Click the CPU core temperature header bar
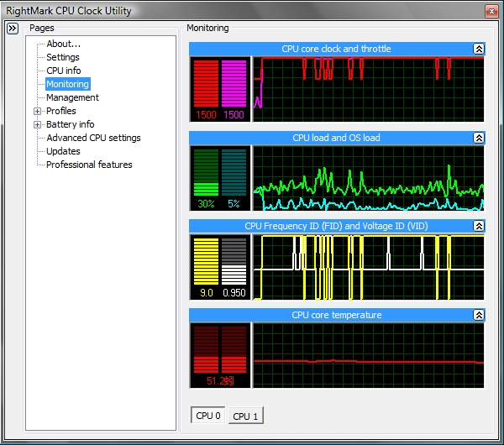This screenshot has width=504, height=445. click(x=336, y=315)
